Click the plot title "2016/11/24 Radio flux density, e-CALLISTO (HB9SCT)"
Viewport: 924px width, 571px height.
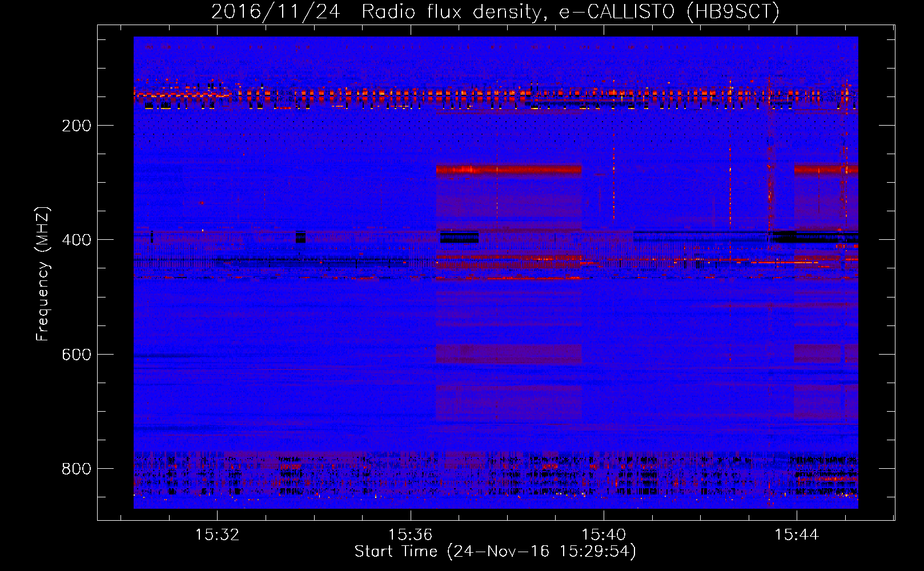point(495,11)
